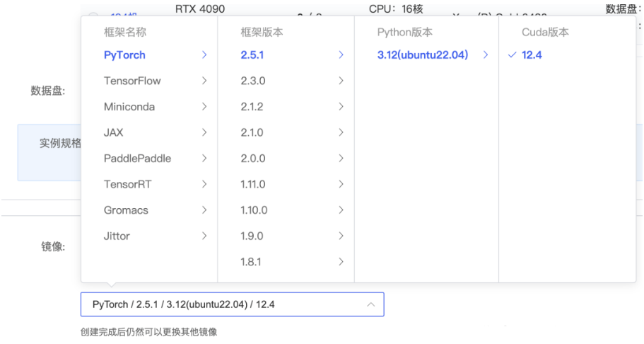The width and height of the screenshot is (644, 344).
Task: Click chevron next to version 1.8.1
Action: point(341,262)
